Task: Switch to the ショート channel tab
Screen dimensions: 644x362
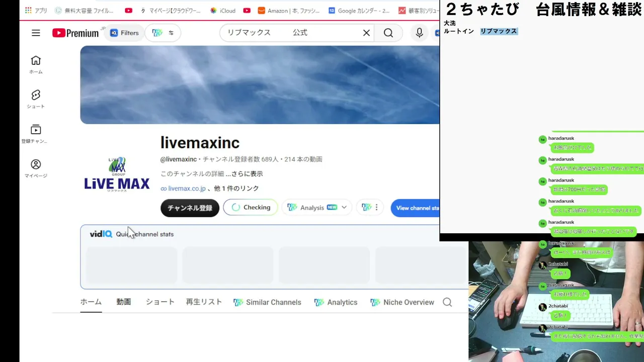Action: 160,302
